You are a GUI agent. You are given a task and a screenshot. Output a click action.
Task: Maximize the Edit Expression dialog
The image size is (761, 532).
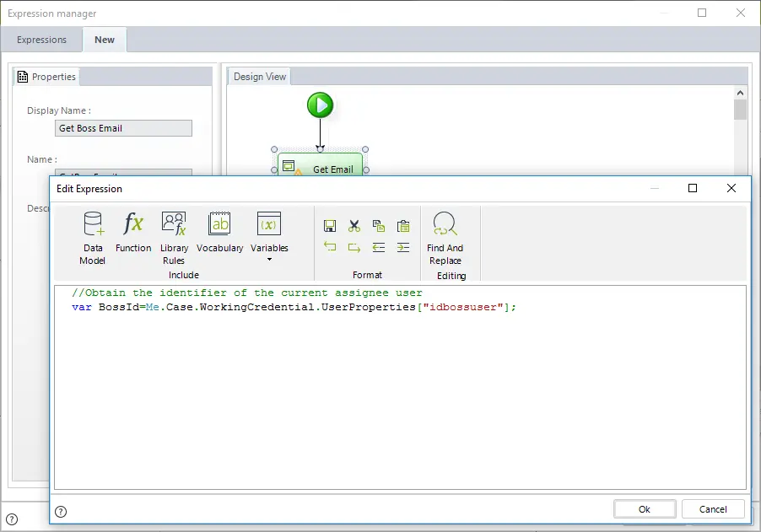693,188
